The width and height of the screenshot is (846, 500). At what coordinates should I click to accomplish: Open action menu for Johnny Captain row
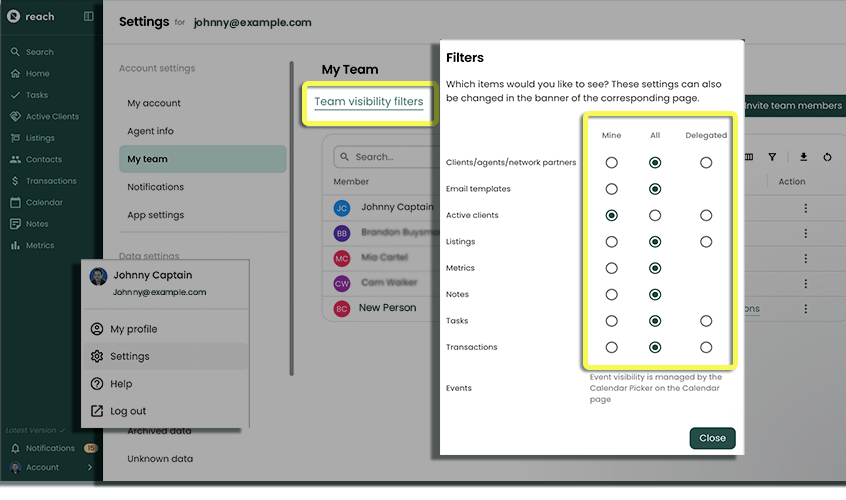pyautogui.click(x=805, y=208)
